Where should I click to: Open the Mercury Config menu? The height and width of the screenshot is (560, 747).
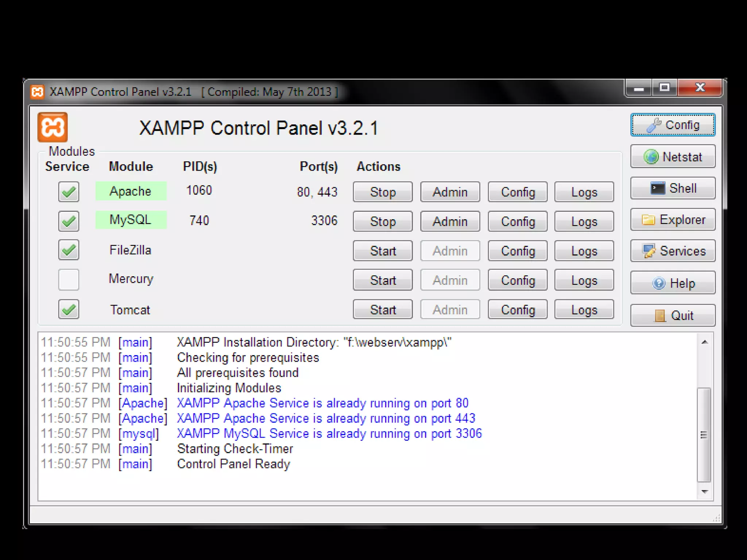point(518,280)
